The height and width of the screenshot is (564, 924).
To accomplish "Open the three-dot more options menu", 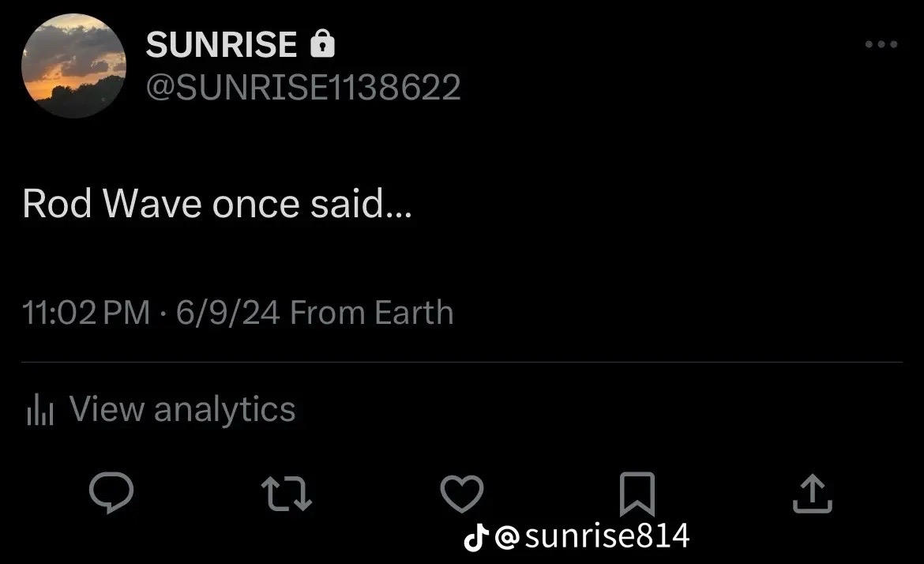I will click(x=881, y=44).
